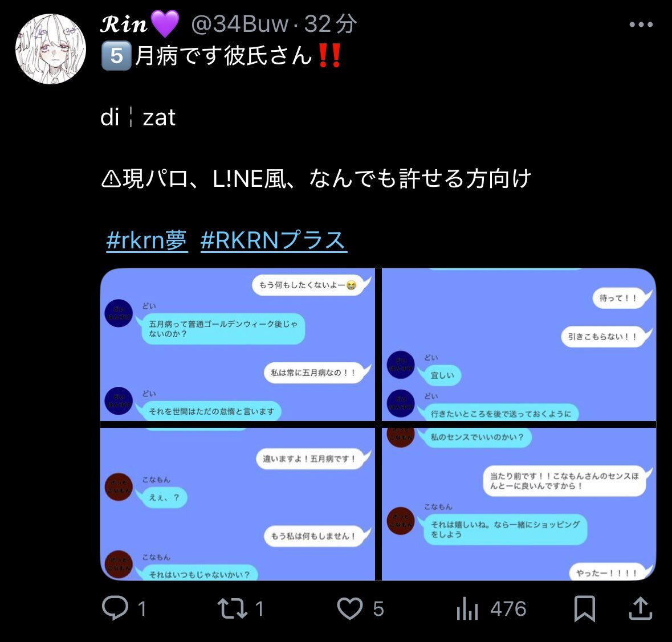Click the Rin display name
Screen dimensions: 672x642
coord(124,23)
